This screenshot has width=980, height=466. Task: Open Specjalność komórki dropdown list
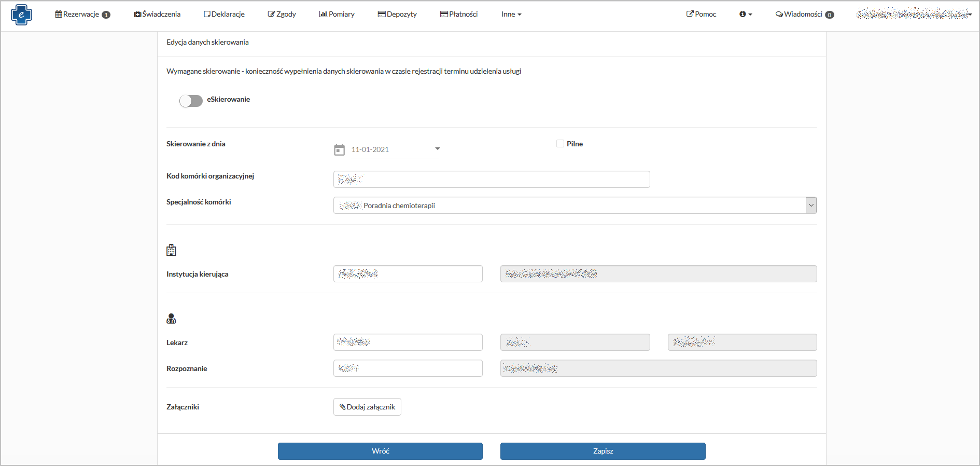coord(811,205)
